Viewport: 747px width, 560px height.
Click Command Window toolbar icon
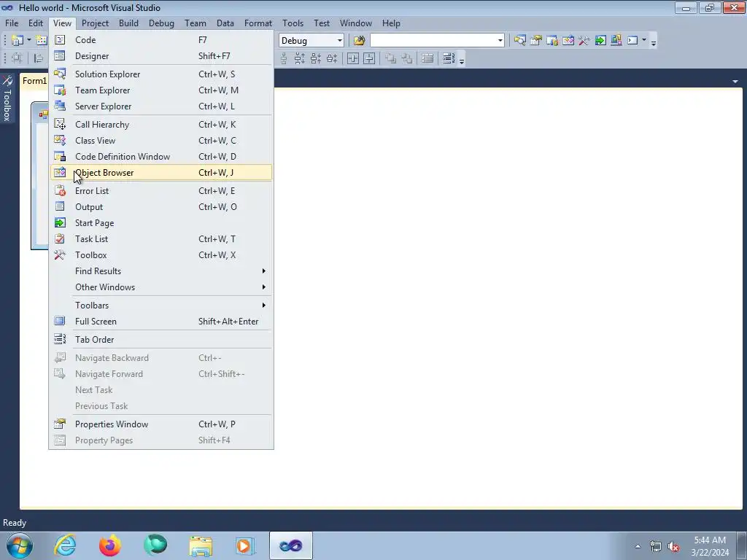click(632, 41)
